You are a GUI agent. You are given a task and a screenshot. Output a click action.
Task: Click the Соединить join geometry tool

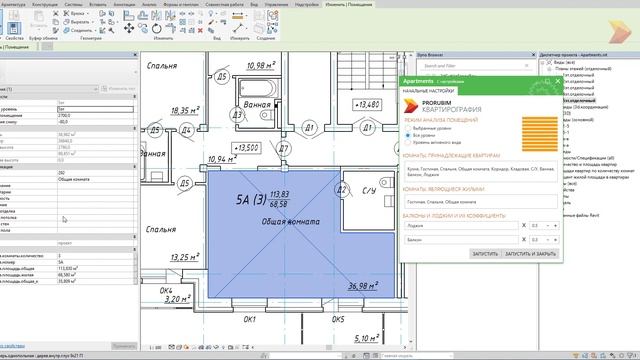click(x=79, y=30)
